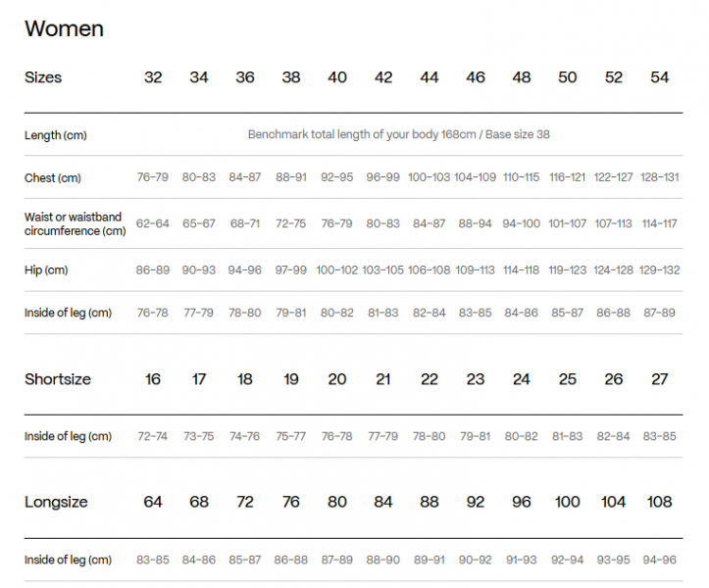This screenshot has width=709, height=588.
Task: Click the Women heading
Action: pos(64,29)
